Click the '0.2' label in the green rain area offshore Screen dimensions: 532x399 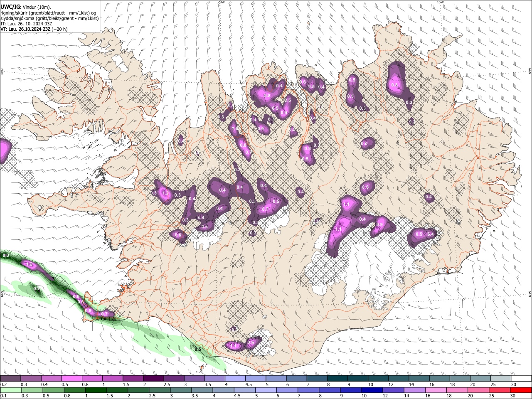36,288
